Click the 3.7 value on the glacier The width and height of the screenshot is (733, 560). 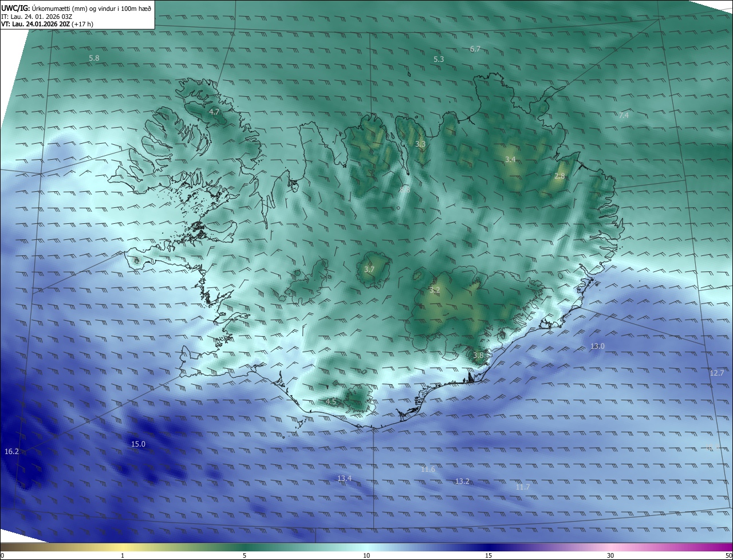pyautogui.click(x=369, y=270)
